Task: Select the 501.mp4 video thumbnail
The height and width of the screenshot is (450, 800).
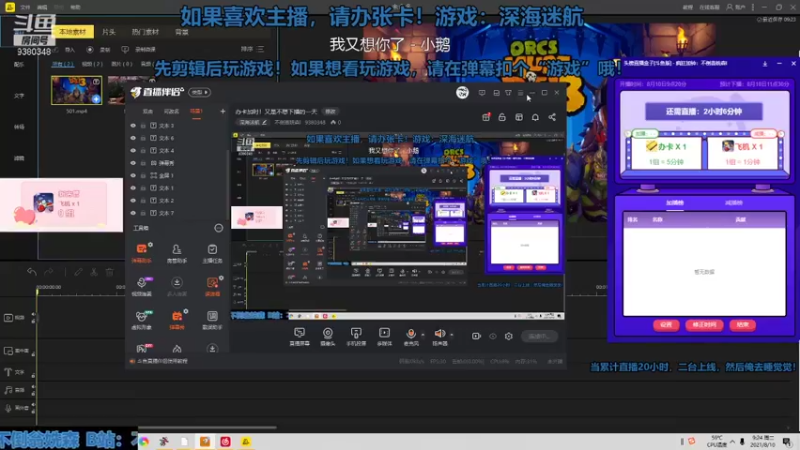Action: coord(77,90)
